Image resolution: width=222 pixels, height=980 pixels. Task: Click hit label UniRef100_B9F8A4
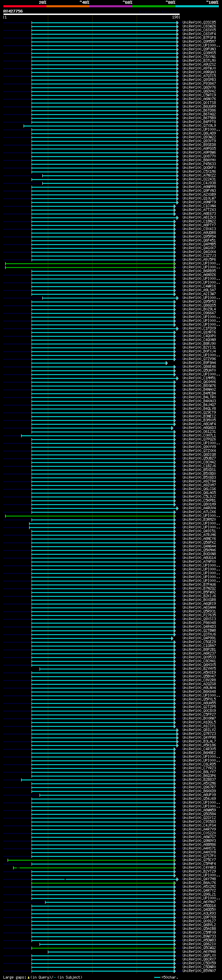point(199,363)
